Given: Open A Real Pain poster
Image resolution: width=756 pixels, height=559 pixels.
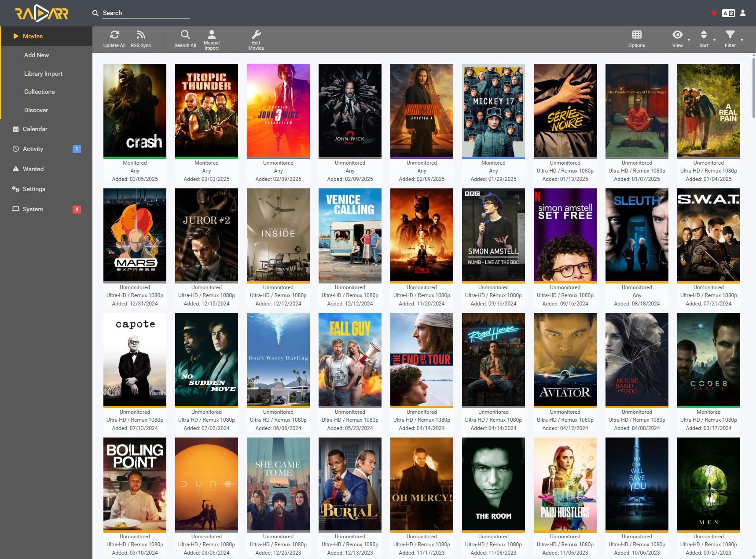Looking at the screenshot, I should tap(708, 110).
